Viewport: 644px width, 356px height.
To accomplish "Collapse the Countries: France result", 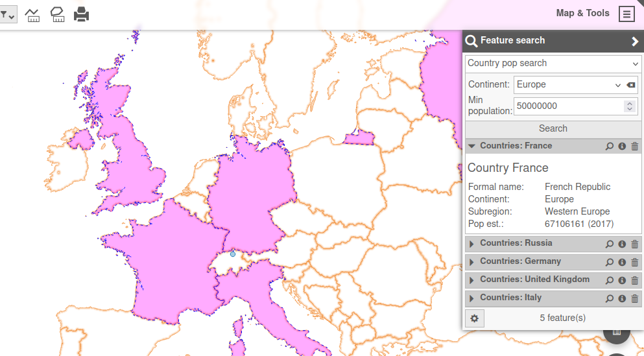I will tap(472, 147).
